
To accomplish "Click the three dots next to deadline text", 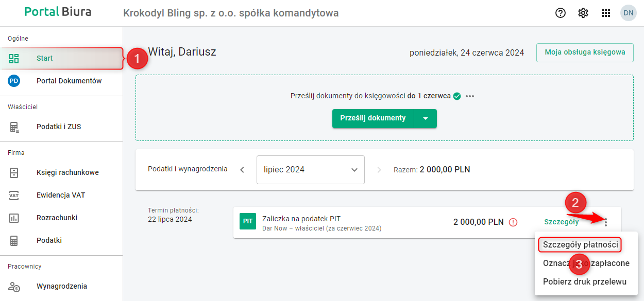I will 470,96.
